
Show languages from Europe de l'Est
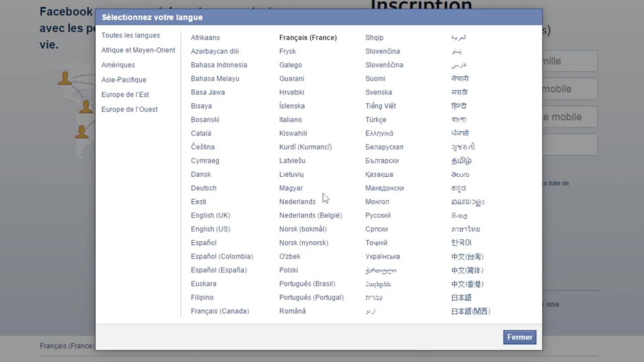pos(125,95)
